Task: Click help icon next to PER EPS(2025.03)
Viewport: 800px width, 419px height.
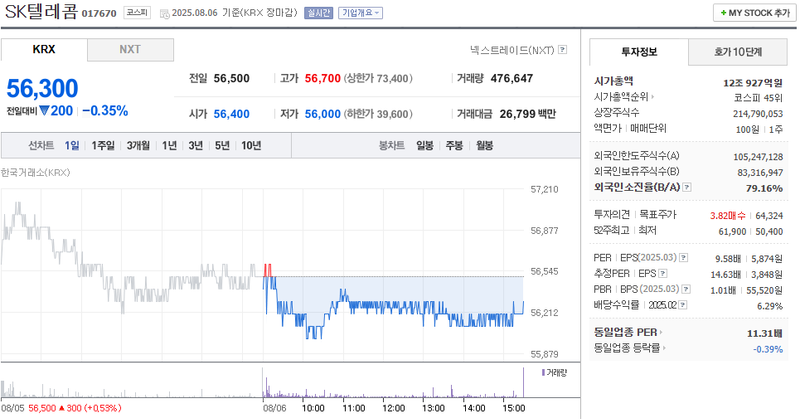Action: 684,258
